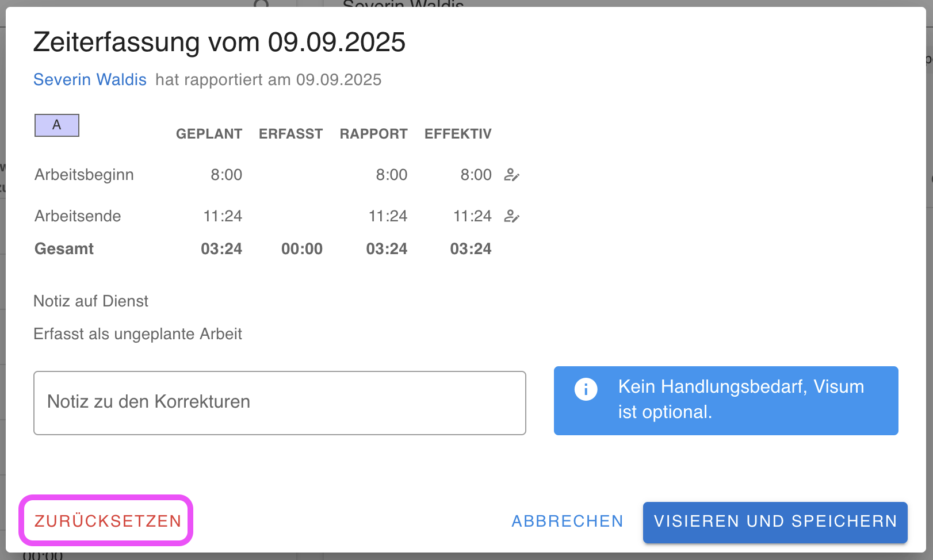Click the Kein Handlungsbedarf banner text

click(x=741, y=399)
